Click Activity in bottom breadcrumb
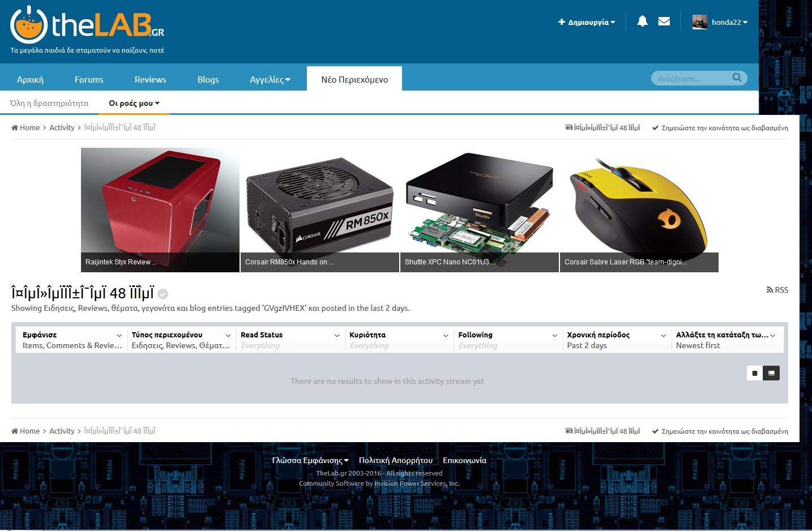 [x=62, y=431]
